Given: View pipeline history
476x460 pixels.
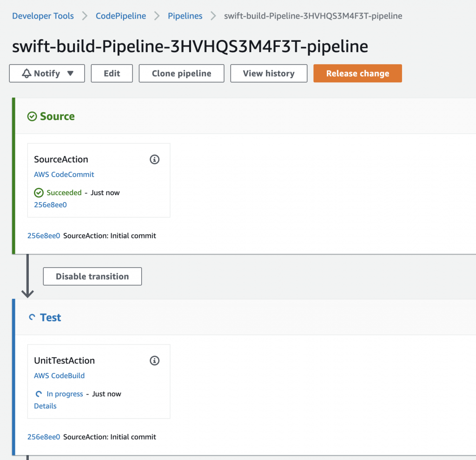Looking at the screenshot, I should (269, 73).
